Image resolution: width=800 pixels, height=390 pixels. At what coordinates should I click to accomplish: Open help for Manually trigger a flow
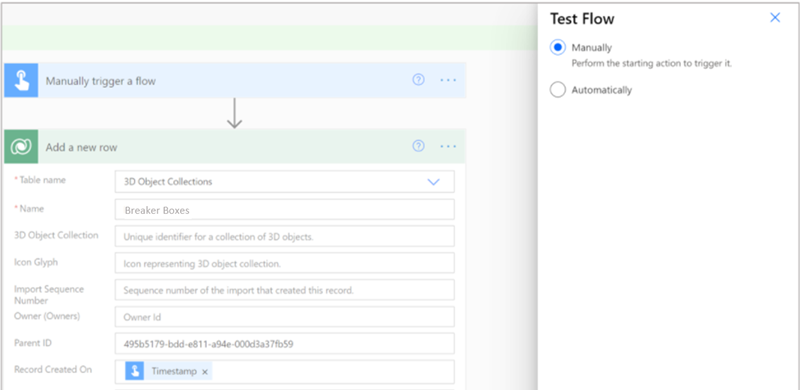pos(418,80)
